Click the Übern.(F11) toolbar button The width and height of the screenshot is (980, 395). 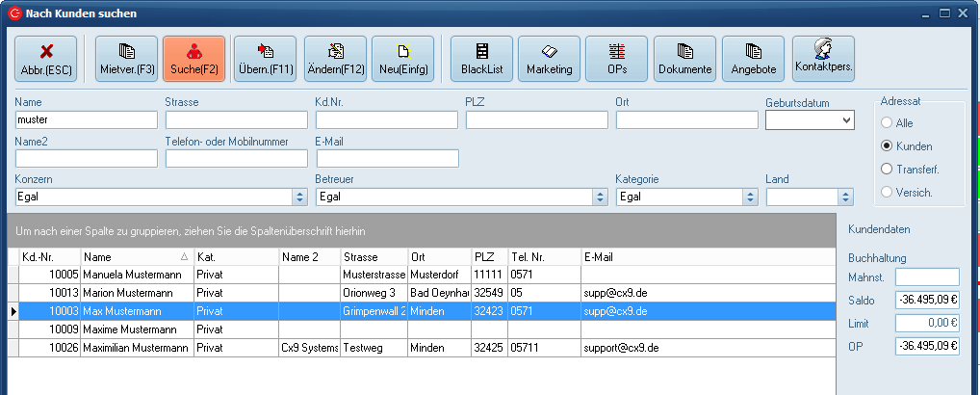(x=265, y=59)
